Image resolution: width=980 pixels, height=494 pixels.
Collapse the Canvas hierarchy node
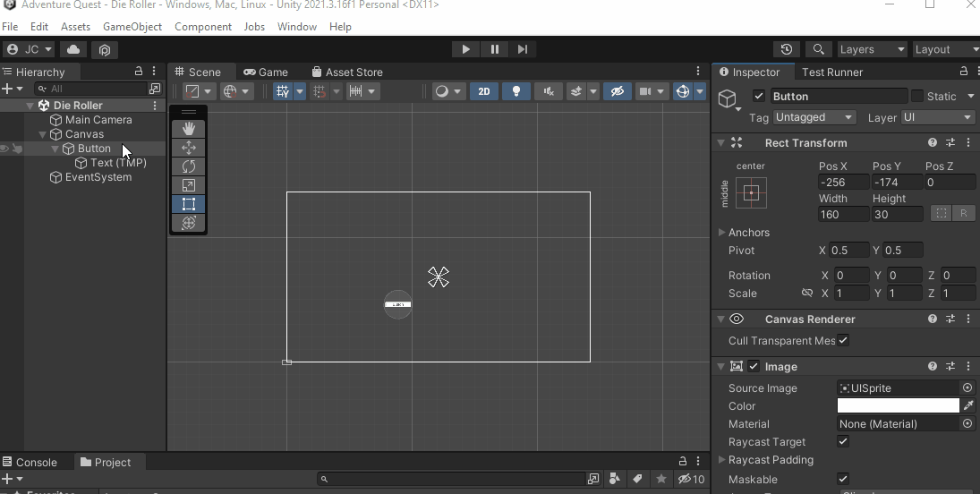point(42,134)
